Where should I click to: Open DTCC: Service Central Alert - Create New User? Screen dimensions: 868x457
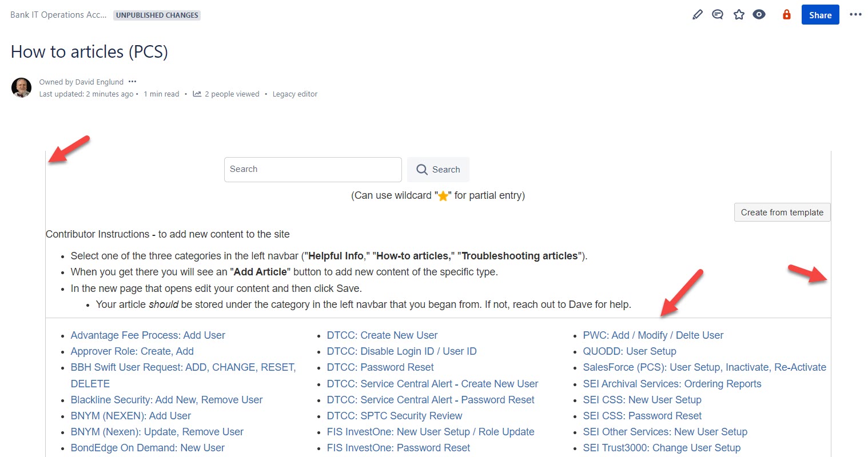(432, 384)
